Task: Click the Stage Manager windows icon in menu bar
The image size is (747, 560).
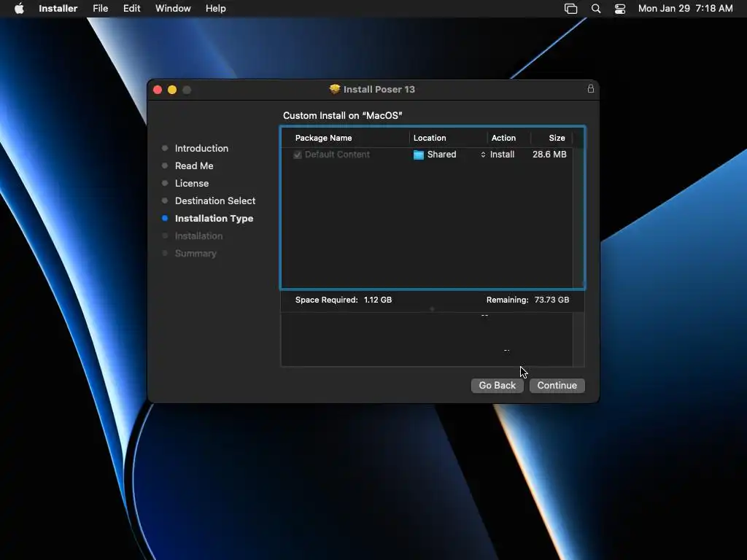Action: coord(570,9)
